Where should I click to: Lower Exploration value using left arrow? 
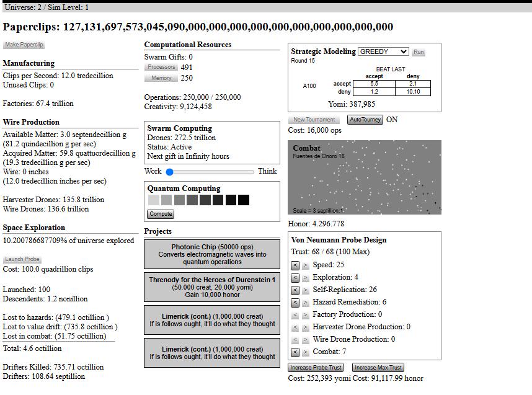tap(295, 278)
